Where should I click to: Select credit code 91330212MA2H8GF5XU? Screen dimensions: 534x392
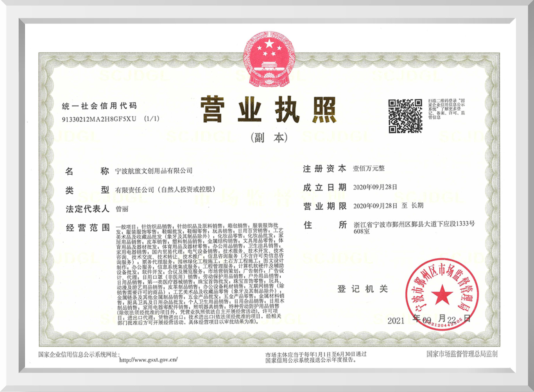[99, 119]
